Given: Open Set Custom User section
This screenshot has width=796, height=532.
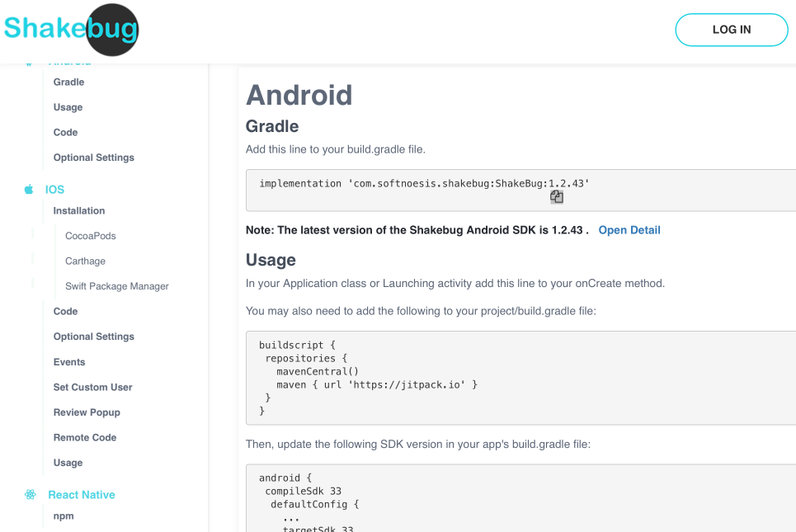Looking at the screenshot, I should pyautogui.click(x=92, y=387).
